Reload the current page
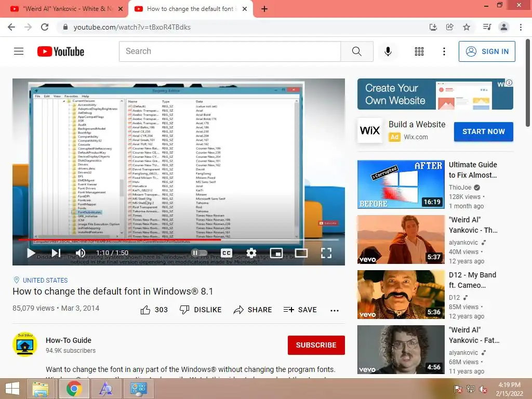This screenshot has height=399, width=532. tap(45, 27)
